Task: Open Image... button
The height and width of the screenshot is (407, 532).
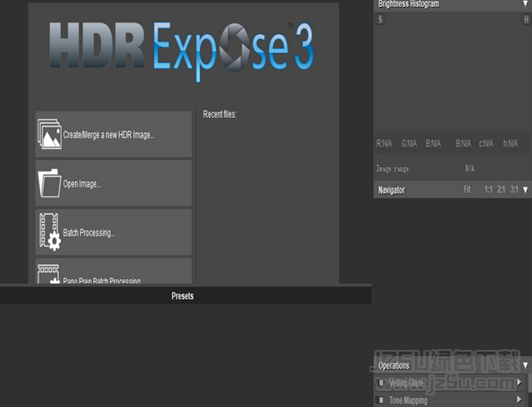Action: 113,183
